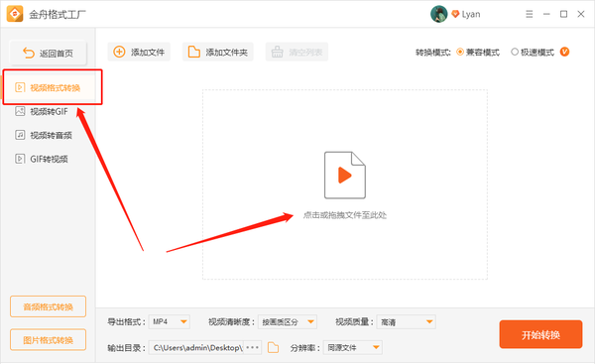The width and height of the screenshot is (595, 364).
Task: Open the output folder icon
Action: 273,347
